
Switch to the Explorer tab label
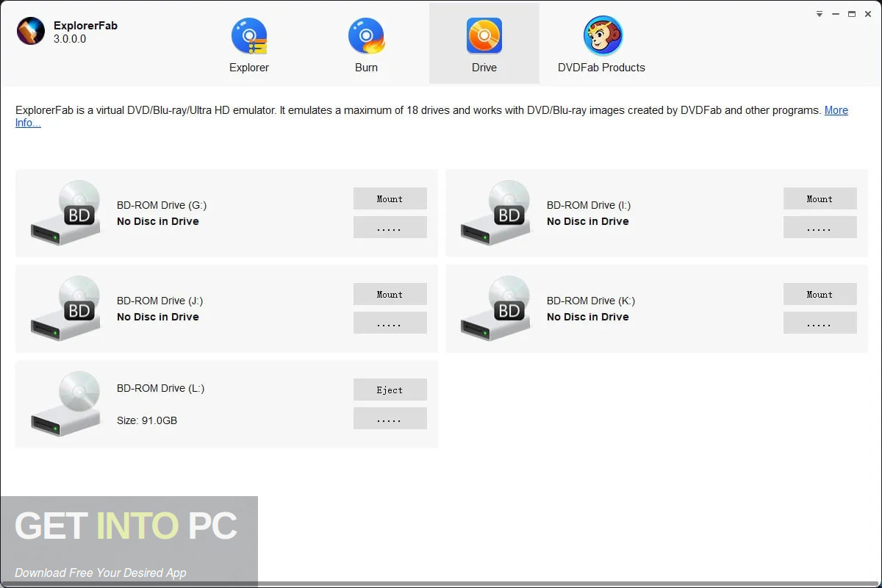pyautogui.click(x=249, y=68)
